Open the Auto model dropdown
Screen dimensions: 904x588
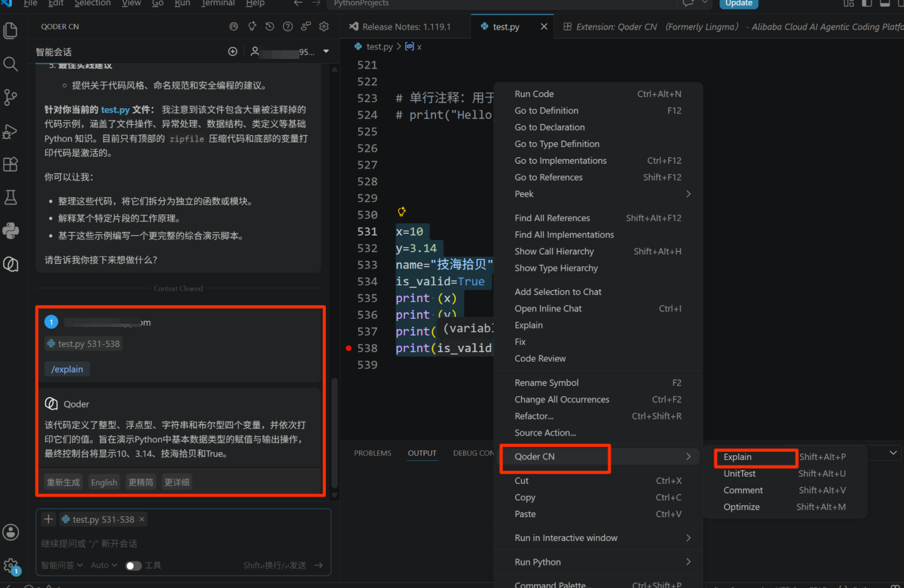click(x=104, y=565)
